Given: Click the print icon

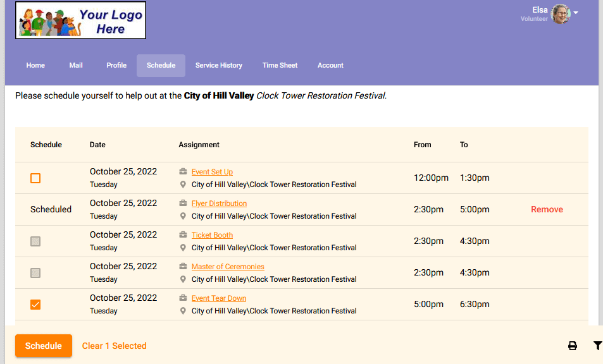Looking at the screenshot, I should point(572,346).
